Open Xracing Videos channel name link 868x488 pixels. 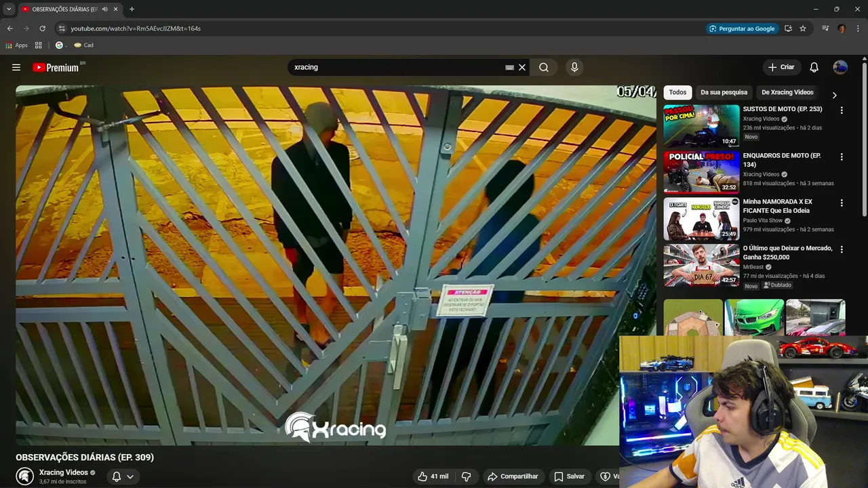[x=64, y=472]
